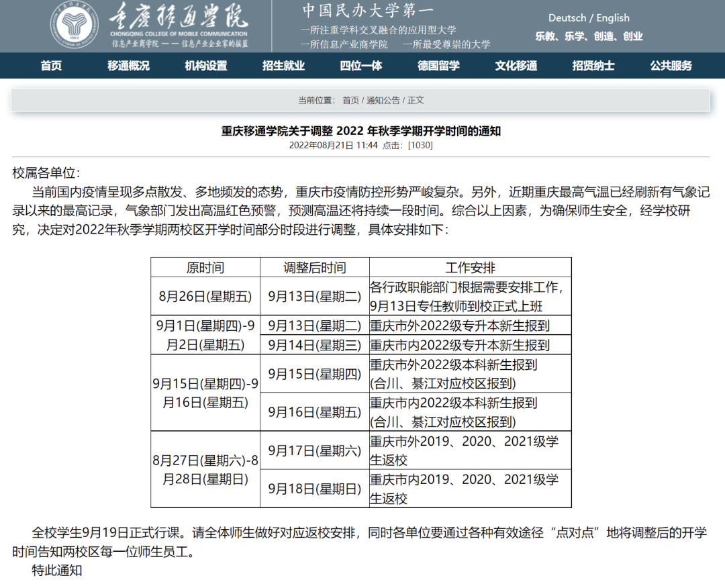Switch the site language to Deutsch

pos(568,17)
